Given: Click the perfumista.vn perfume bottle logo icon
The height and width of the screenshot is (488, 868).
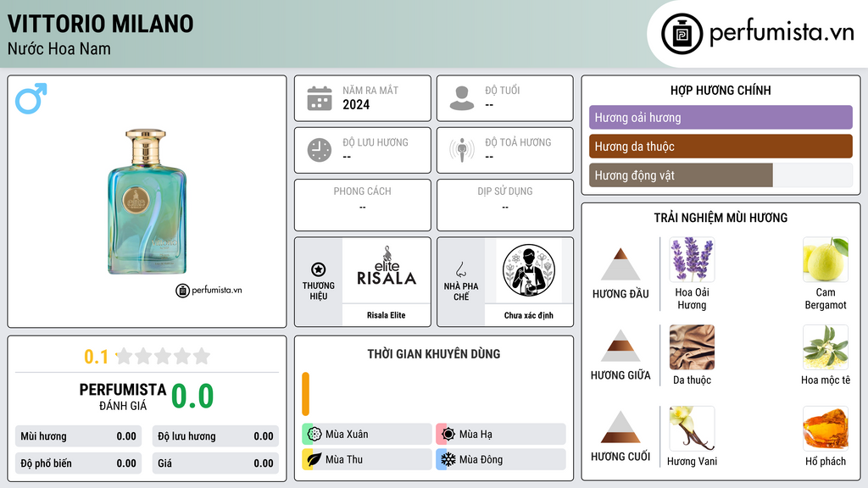Looking at the screenshot, I should coord(682,34).
